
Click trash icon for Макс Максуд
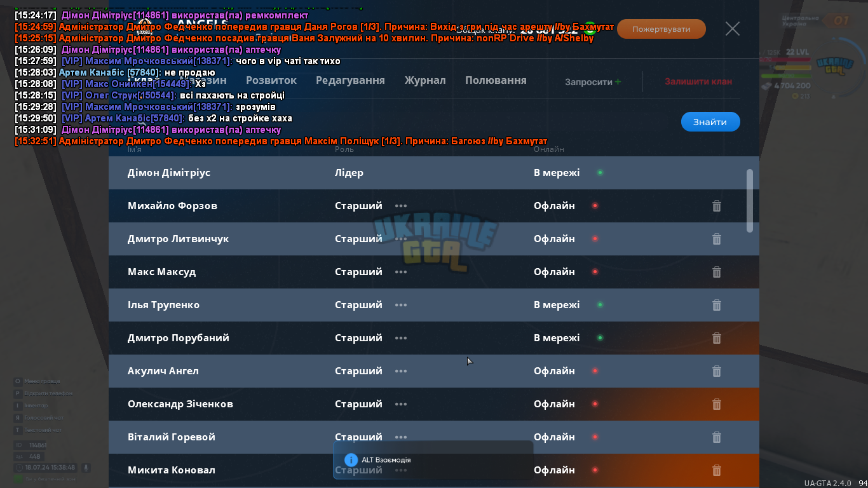point(717,272)
